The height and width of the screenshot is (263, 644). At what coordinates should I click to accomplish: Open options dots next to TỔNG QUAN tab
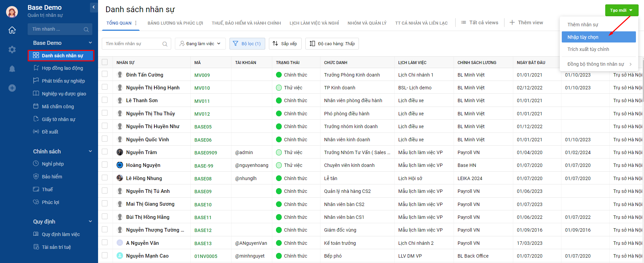coord(136,23)
